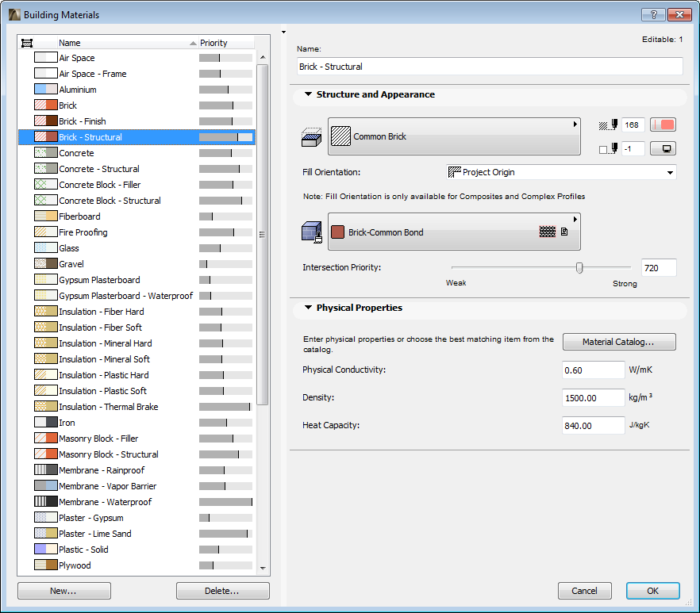Viewport: 700px width, 613px height.
Task: Click the Brick-Common Bond texture preview icon
Action: [x=548, y=232]
